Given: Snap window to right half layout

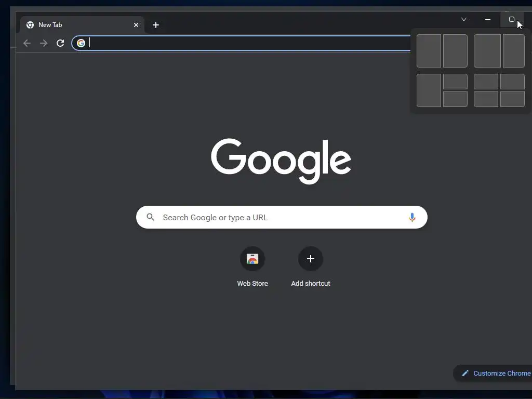Looking at the screenshot, I should point(455,51).
